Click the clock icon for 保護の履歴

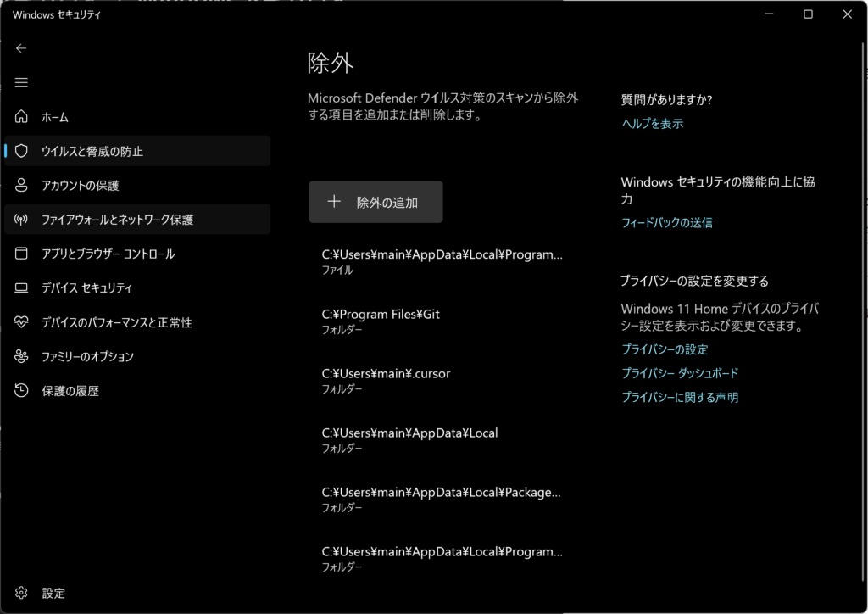21,390
